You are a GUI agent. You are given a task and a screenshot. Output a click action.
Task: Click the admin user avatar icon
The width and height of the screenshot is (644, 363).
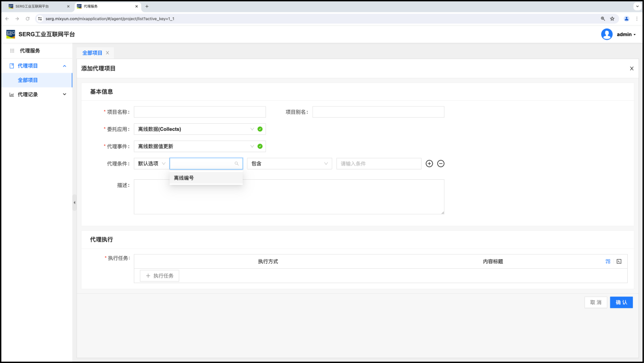pos(606,34)
